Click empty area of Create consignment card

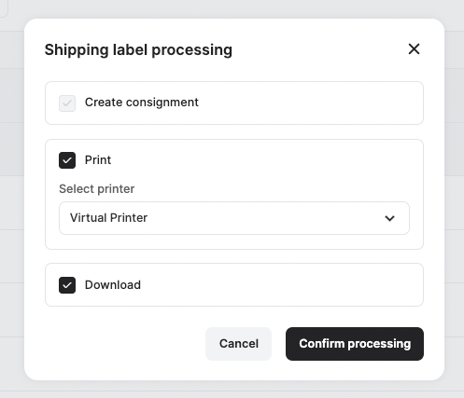(x=310, y=103)
